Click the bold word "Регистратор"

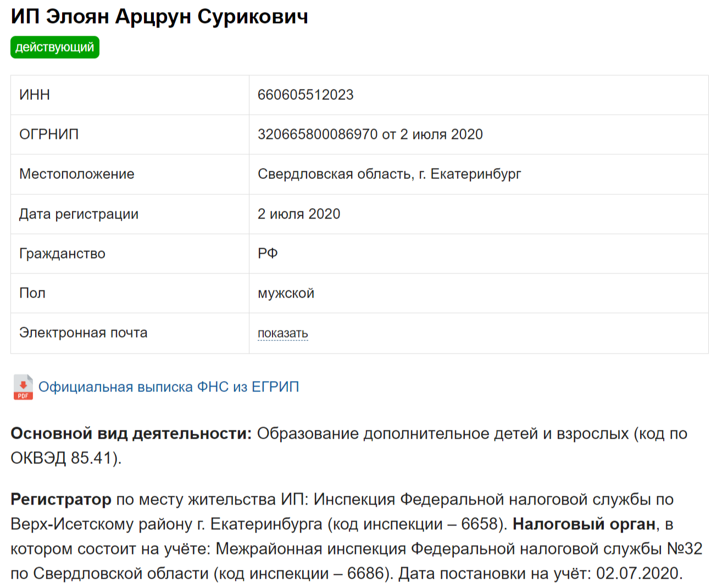tap(61, 500)
